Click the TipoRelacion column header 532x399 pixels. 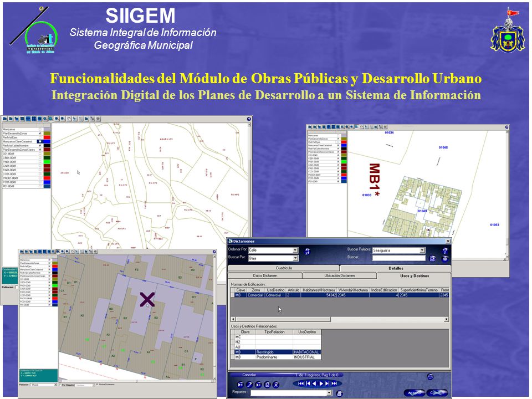pyautogui.click(x=274, y=332)
